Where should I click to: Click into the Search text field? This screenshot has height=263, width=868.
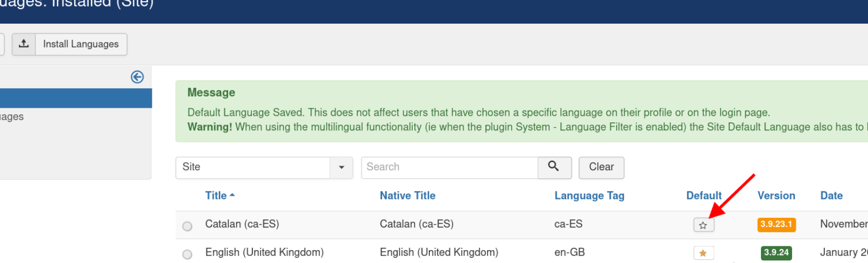tap(449, 167)
